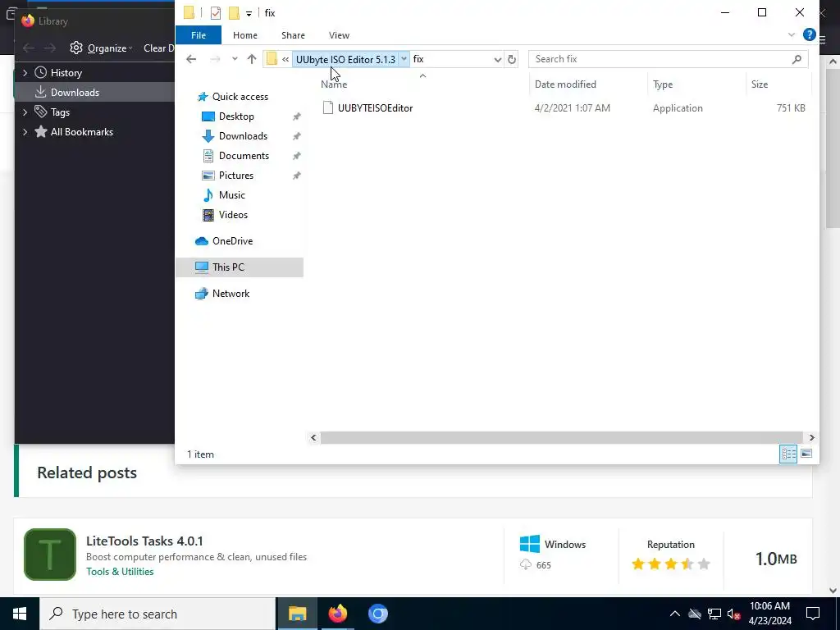Select Quick access in navigation pane
The width and height of the screenshot is (840, 630).
240,97
